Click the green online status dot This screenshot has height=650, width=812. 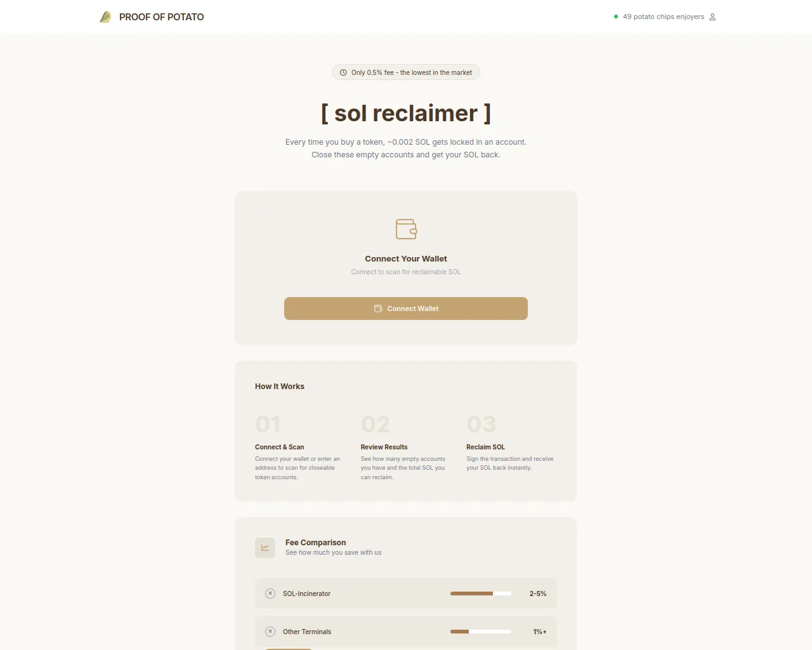tap(616, 17)
